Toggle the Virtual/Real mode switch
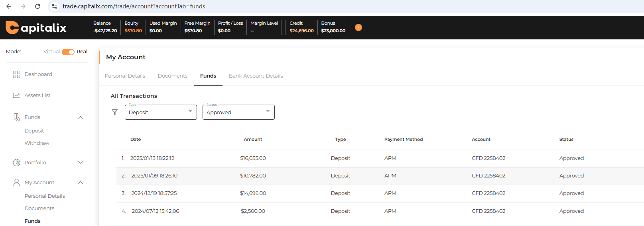644x226 pixels. point(68,52)
